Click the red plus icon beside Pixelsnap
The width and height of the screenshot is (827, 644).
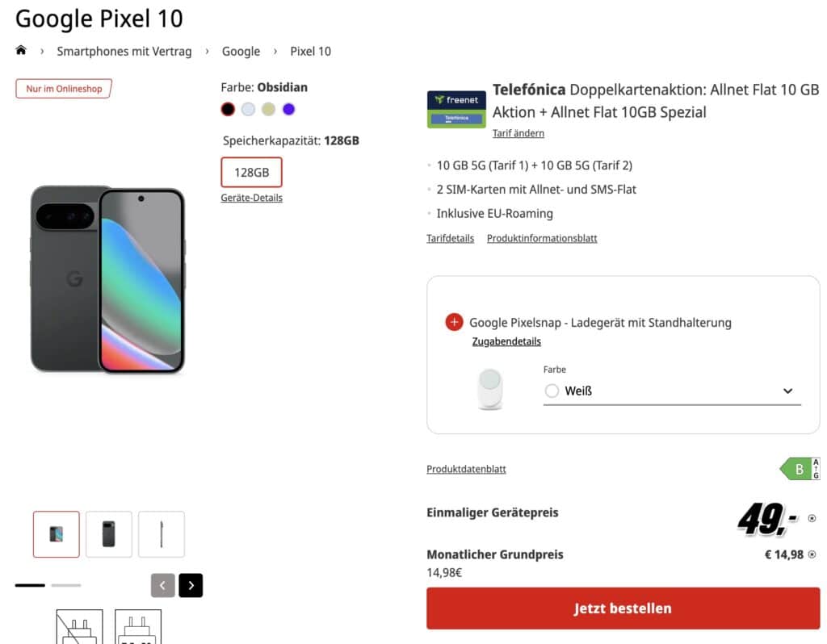tap(454, 322)
